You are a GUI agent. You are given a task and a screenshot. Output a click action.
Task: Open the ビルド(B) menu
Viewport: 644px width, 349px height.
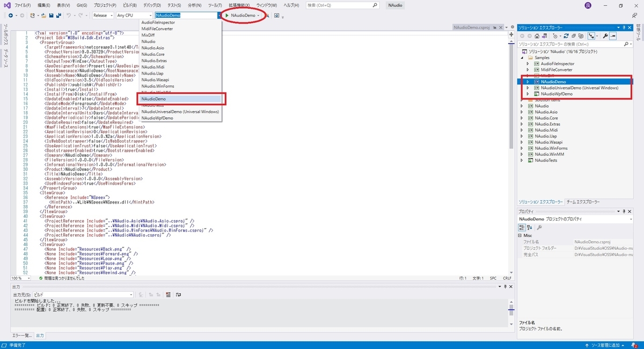click(x=130, y=5)
